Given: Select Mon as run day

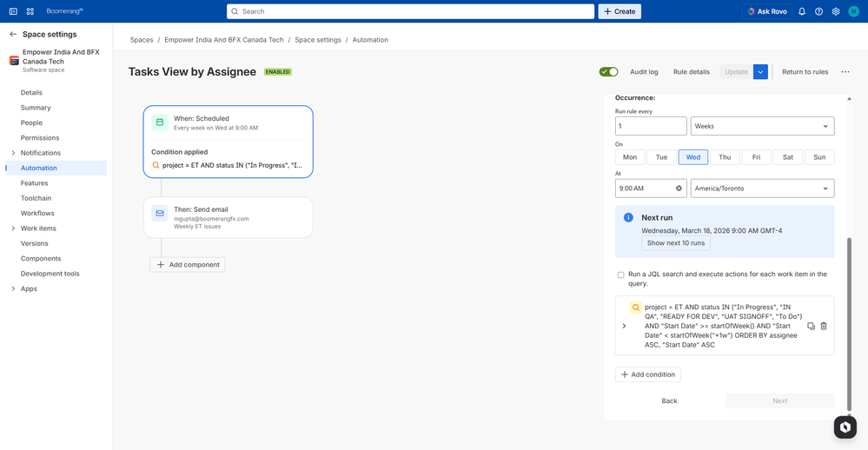Looking at the screenshot, I should pos(630,157).
